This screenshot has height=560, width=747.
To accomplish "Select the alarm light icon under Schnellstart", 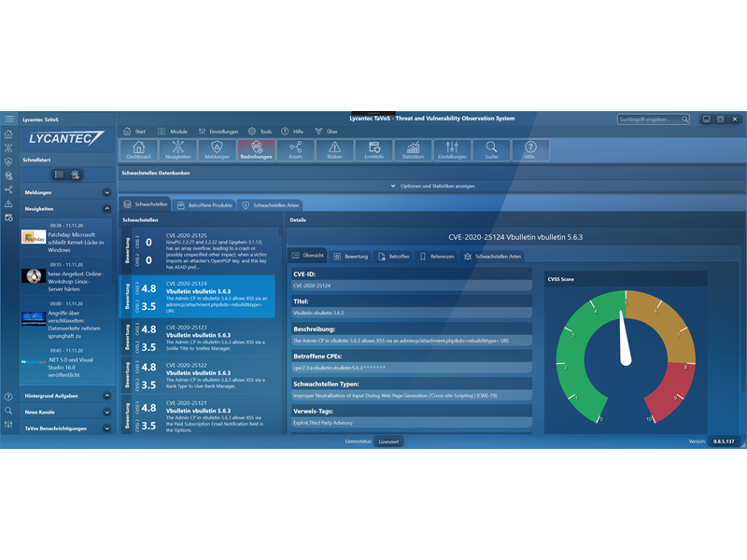I will pos(76,175).
